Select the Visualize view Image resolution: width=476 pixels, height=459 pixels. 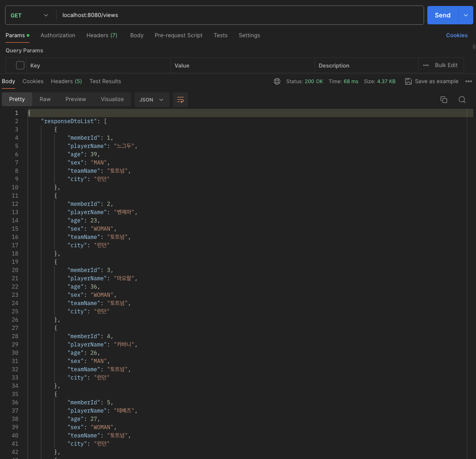click(x=112, y=99)
